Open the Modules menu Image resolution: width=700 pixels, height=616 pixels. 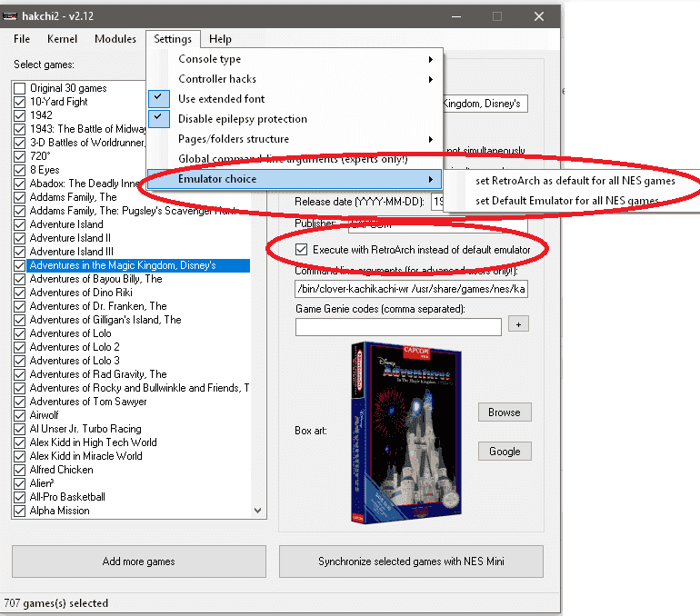(115, 39)
